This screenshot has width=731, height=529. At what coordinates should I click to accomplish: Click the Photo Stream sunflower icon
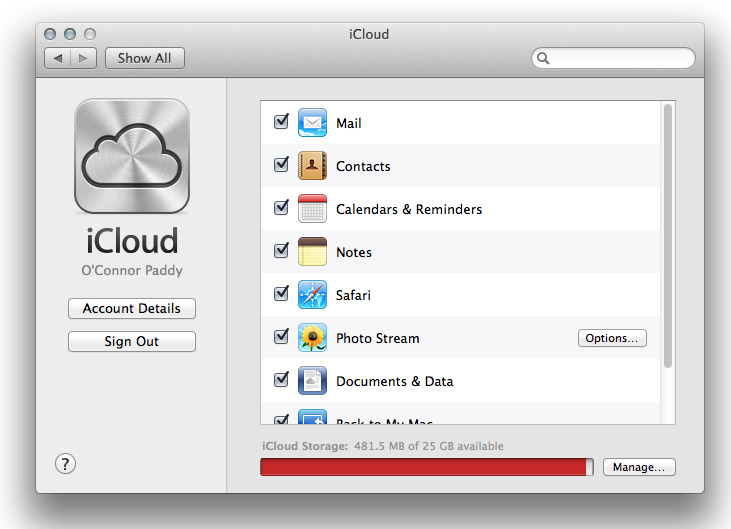click(312, 337)
